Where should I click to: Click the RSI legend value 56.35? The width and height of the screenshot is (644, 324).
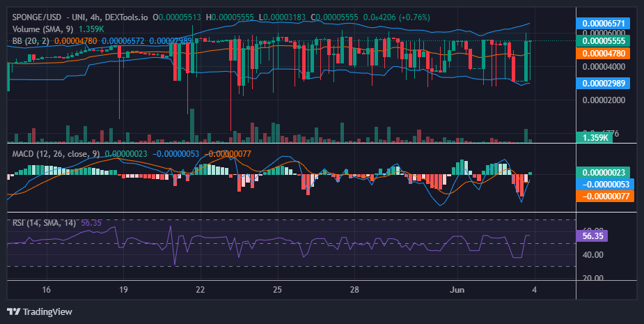(91, 223)
